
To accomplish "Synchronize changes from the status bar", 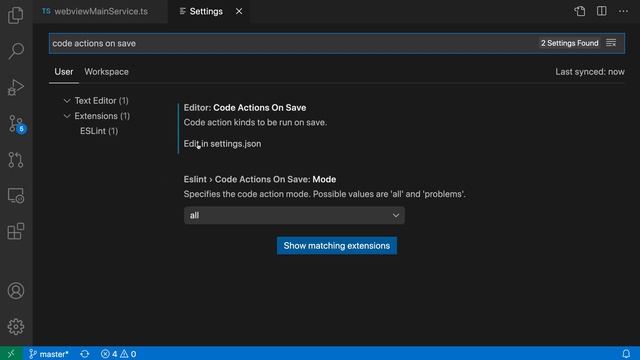I will pyautogui.click(x=84, y=354).
